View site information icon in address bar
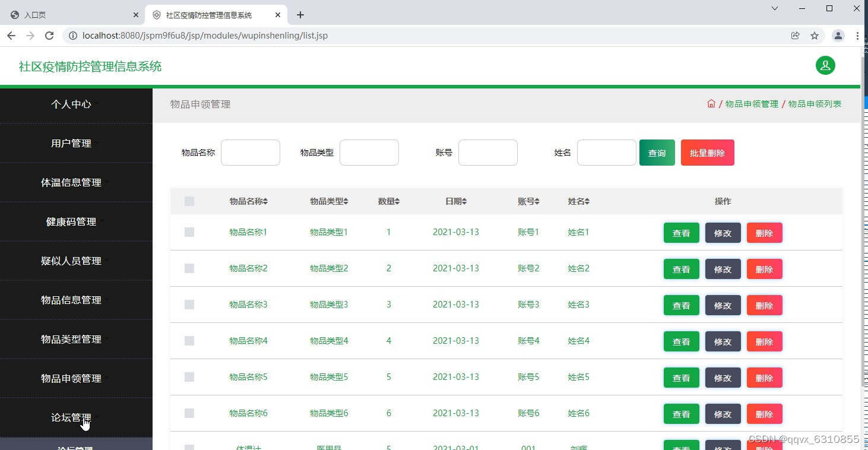Viewport: 868px width, 450px height. click(x=72, y=36)
